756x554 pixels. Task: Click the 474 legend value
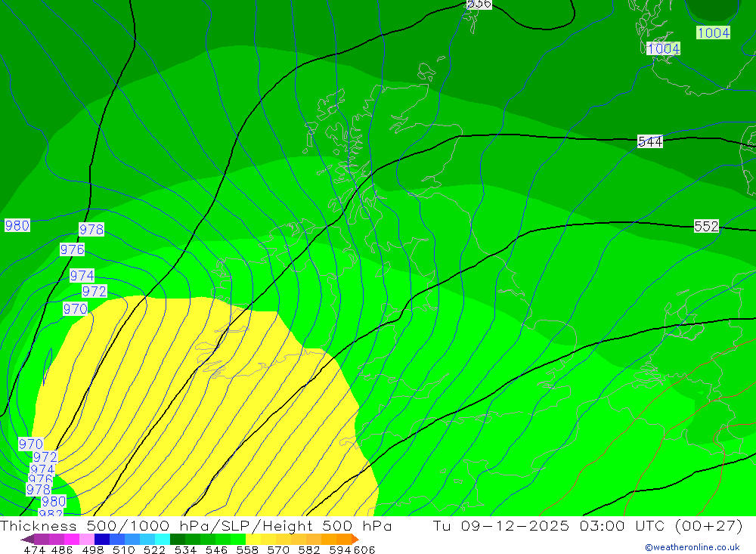[34, 549]
